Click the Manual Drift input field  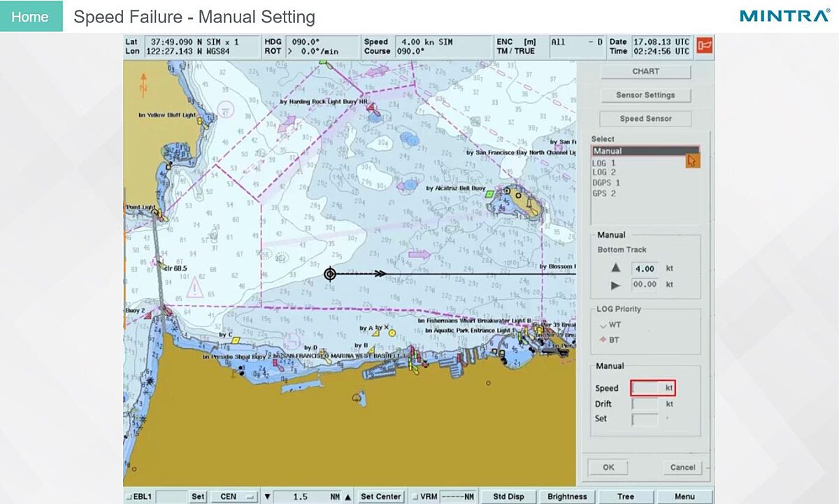[645, 404]
